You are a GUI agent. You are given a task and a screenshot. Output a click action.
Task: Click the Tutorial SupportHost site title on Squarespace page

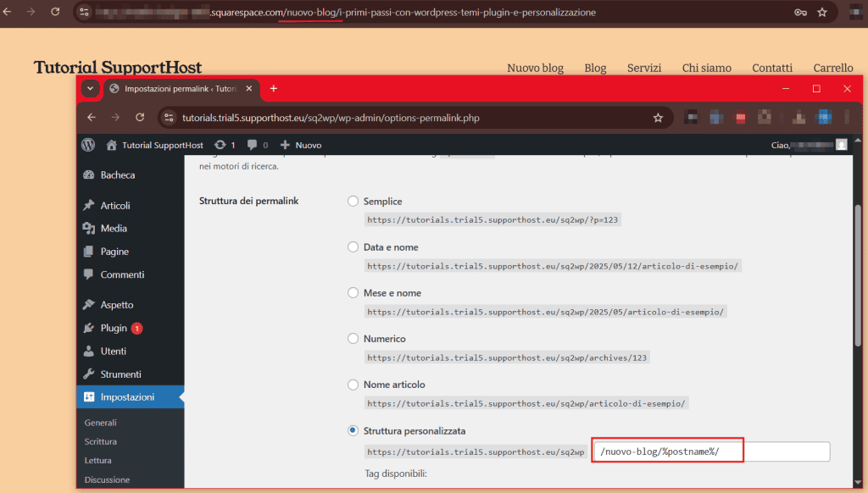click(x=117, y=67)
